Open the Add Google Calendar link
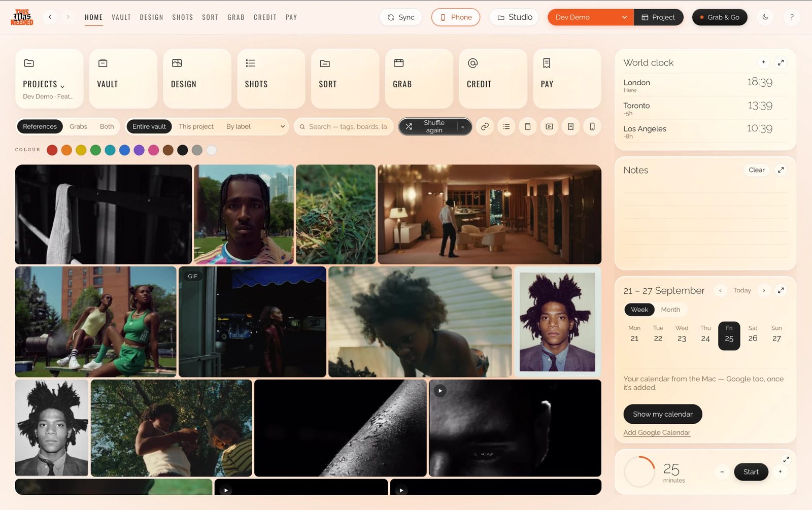 657,433
